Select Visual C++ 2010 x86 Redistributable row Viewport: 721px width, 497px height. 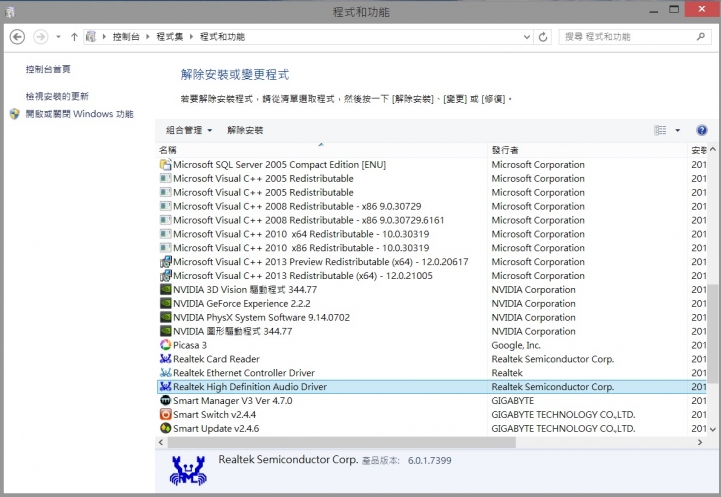click(432, 248)
